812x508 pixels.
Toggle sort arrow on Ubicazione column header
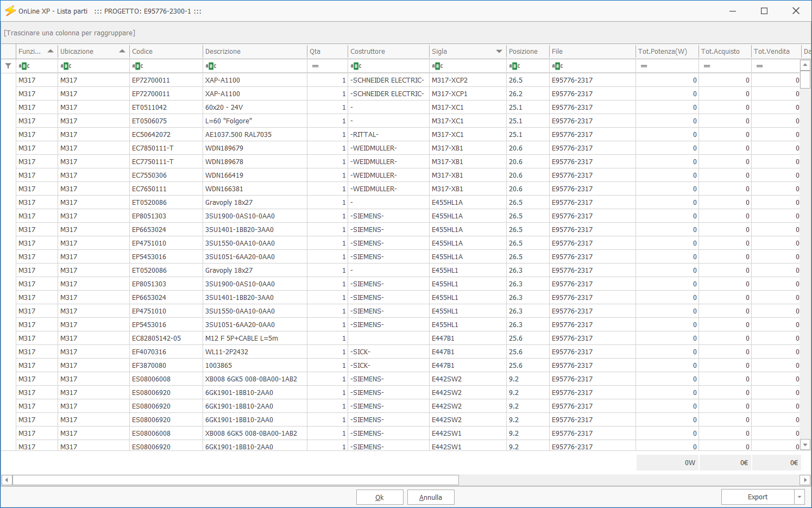(x=122, y=52)
